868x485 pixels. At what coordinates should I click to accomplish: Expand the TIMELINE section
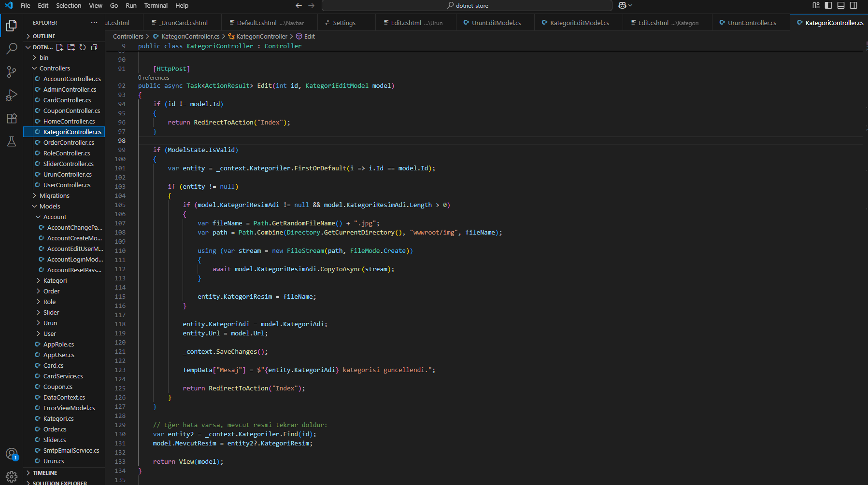click(x=64, y=473)
